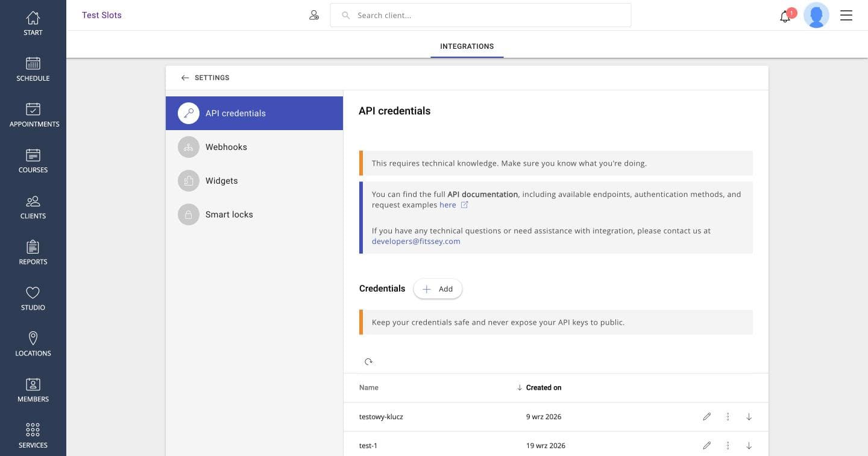Click in the Search client field
Screen dimensions: 868x456
(480, 15)
